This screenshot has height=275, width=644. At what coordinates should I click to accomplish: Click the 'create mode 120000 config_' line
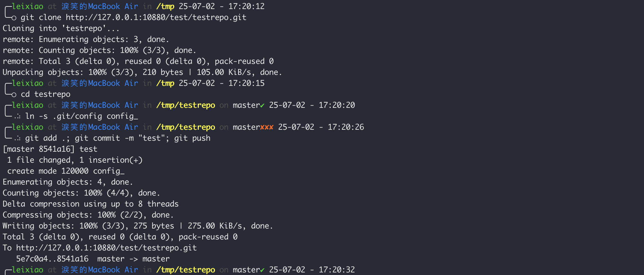[66, 171]
